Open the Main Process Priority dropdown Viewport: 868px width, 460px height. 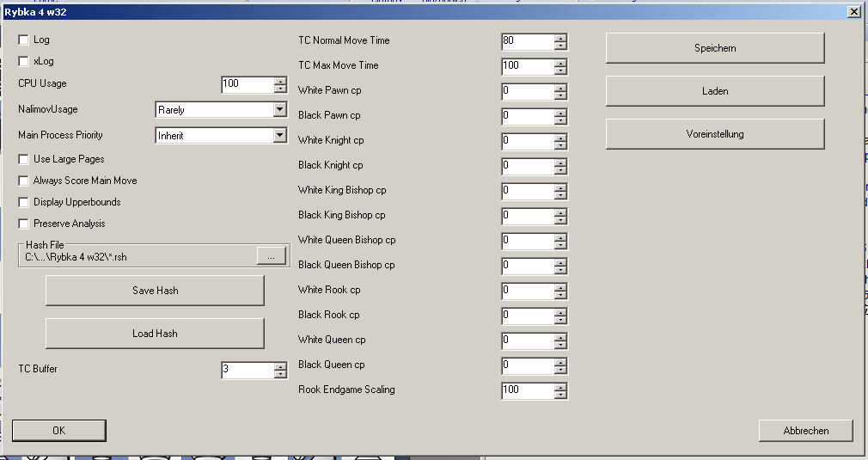(x=280, y=135)
